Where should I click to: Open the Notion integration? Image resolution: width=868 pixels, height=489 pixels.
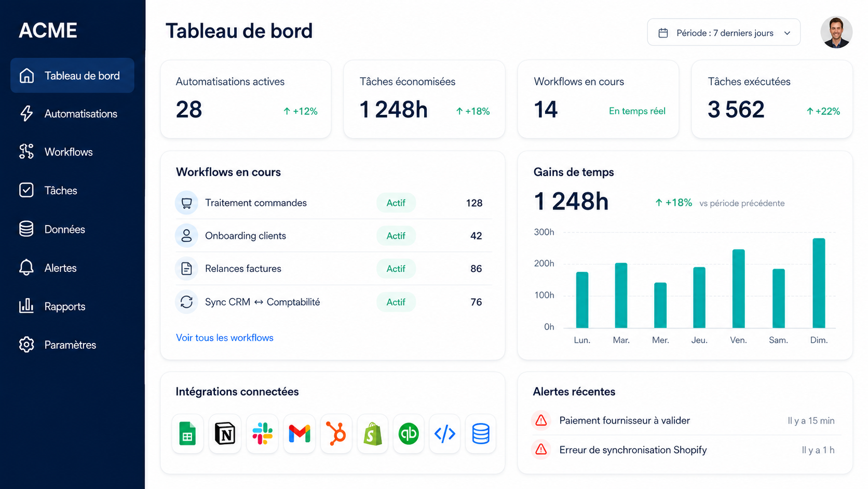click(225, 433)
